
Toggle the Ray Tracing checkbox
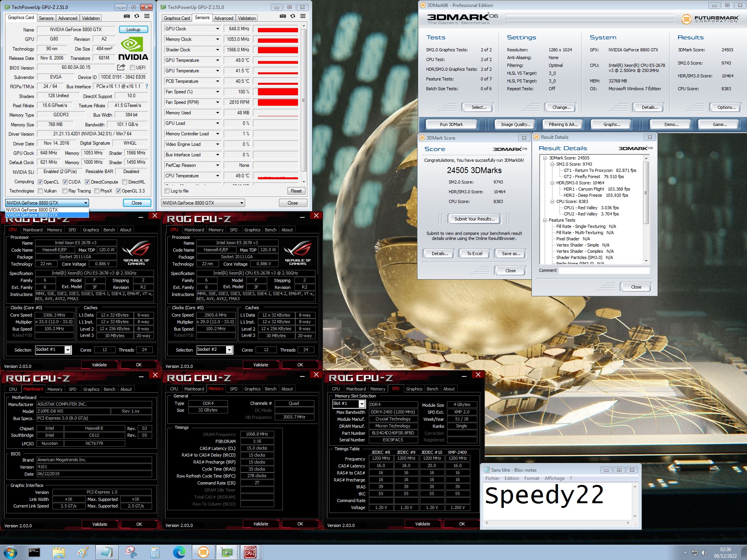(65, 191)
